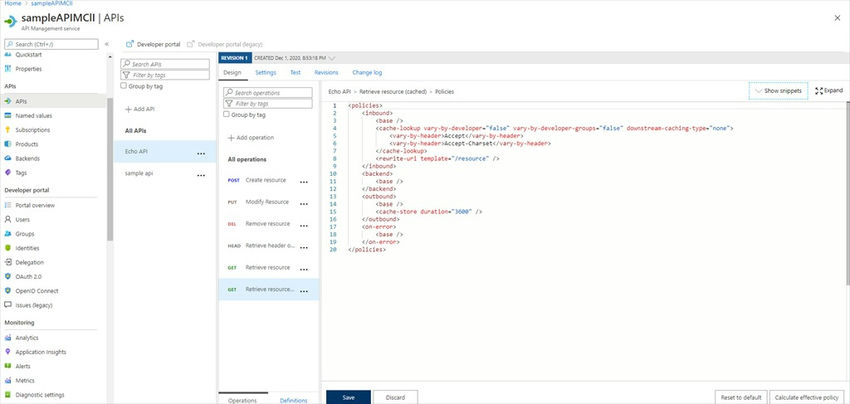Switch to the Definitions tab

tap(293, 400)
